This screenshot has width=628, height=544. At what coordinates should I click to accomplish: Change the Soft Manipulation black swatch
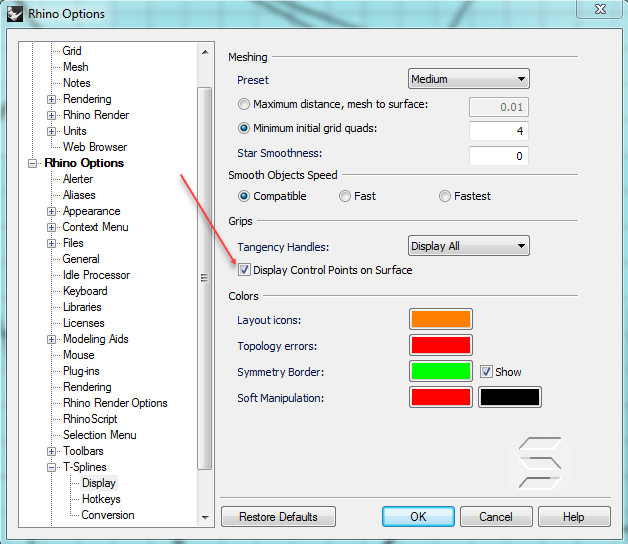pos(510,397)
